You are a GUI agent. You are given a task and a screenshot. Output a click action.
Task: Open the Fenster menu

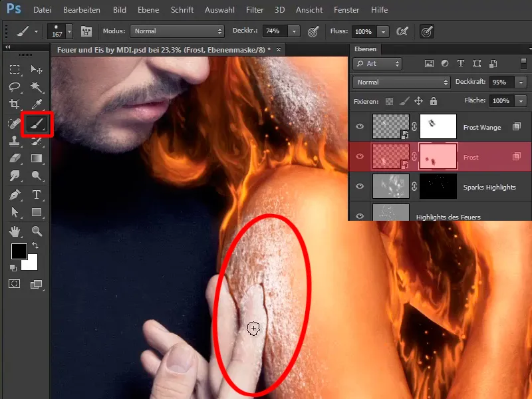coord(346,10)
